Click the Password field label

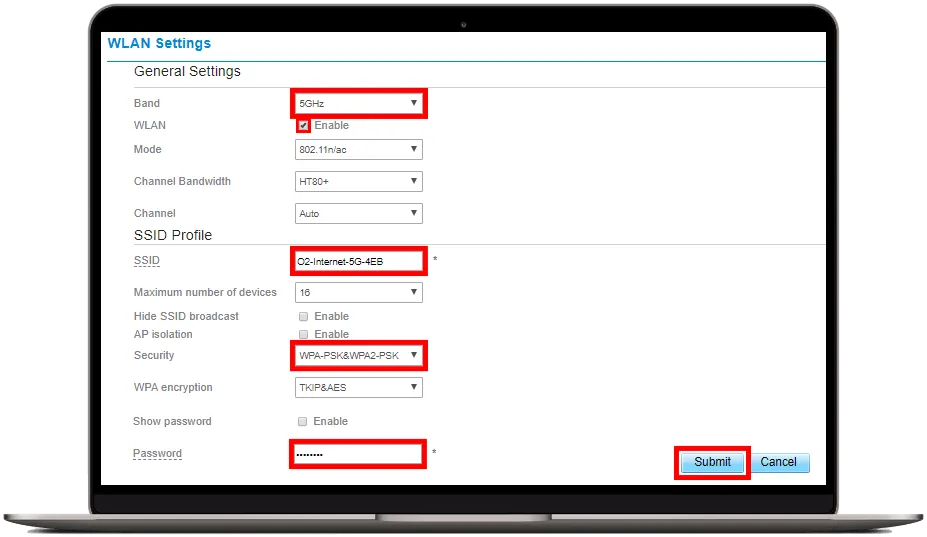157,454
